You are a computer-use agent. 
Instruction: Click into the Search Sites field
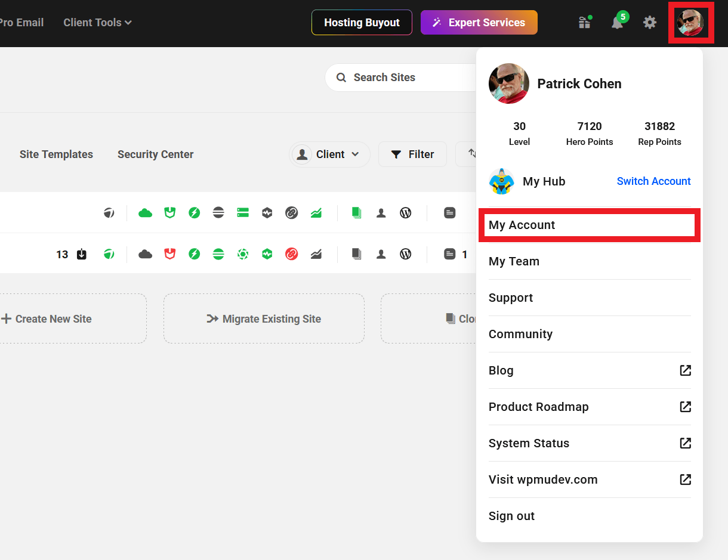pyautogui.click(x=406, y=78)
